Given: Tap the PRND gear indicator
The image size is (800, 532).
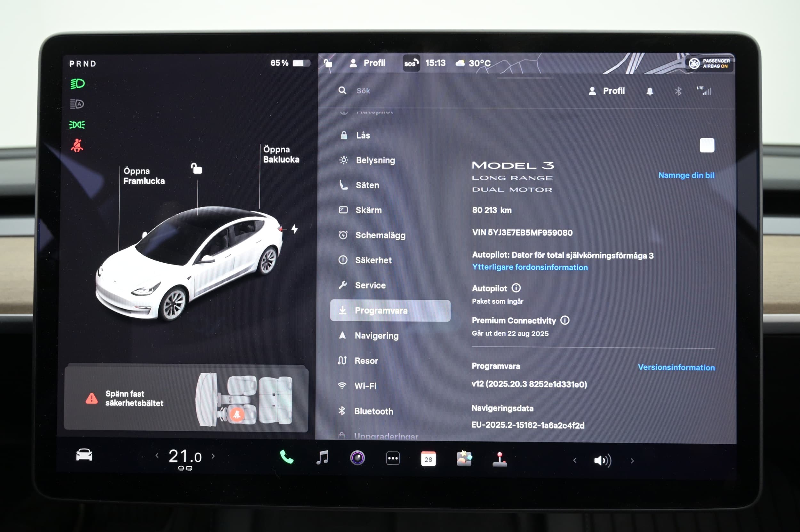Looking at the screenshot, I should [x=83, y=64].
